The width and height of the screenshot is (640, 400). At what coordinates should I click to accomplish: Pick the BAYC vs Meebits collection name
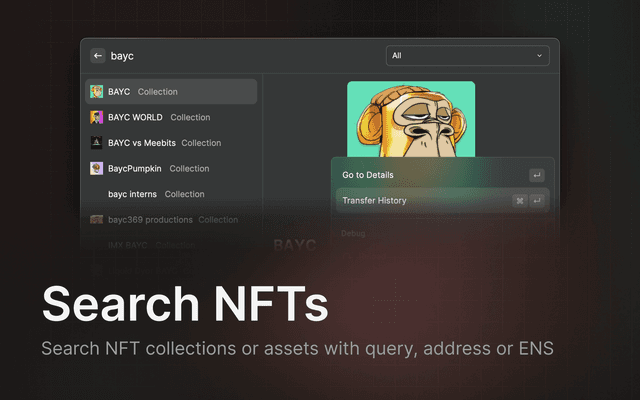141,143
